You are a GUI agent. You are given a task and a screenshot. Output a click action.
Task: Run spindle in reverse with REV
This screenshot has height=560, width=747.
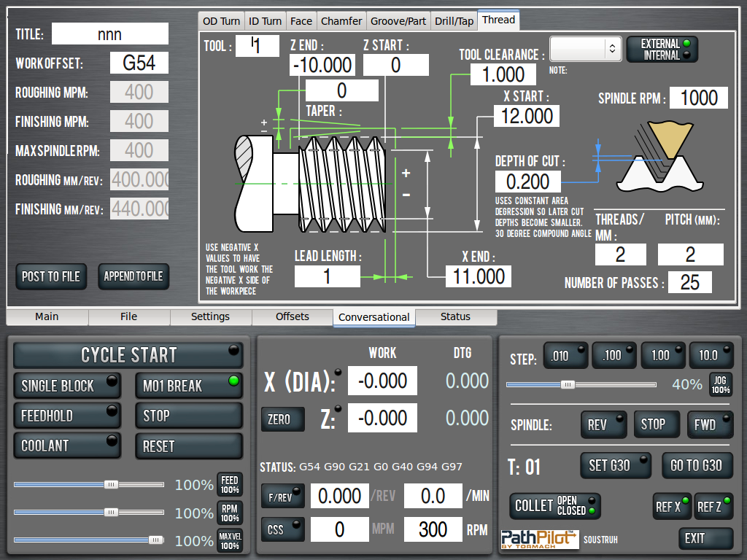point(603,424)
